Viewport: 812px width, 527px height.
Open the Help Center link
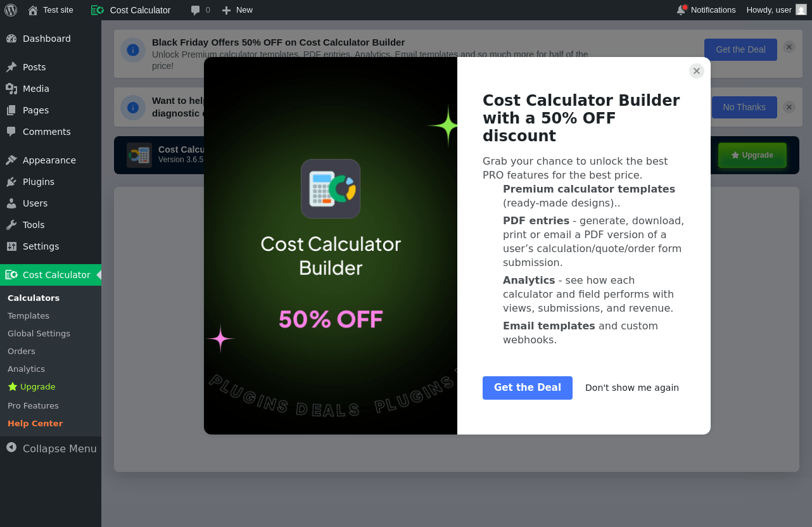(x=35, y=424)
